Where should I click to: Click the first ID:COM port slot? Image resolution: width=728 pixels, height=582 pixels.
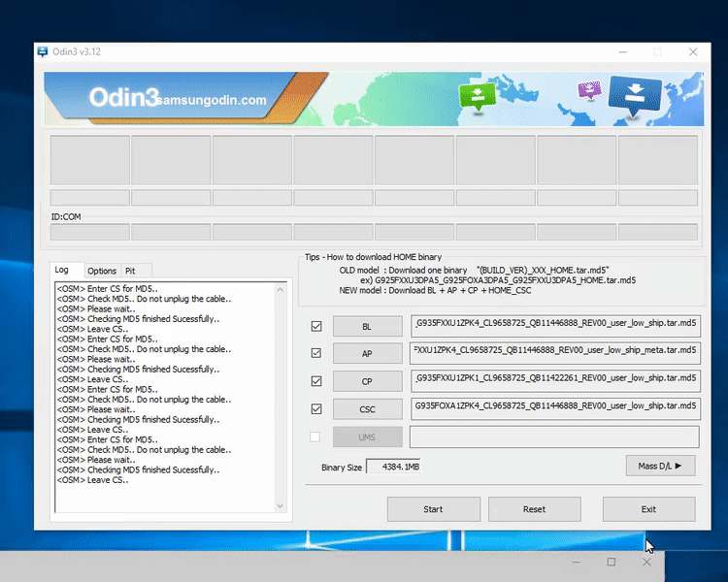[x=90, y=232]
